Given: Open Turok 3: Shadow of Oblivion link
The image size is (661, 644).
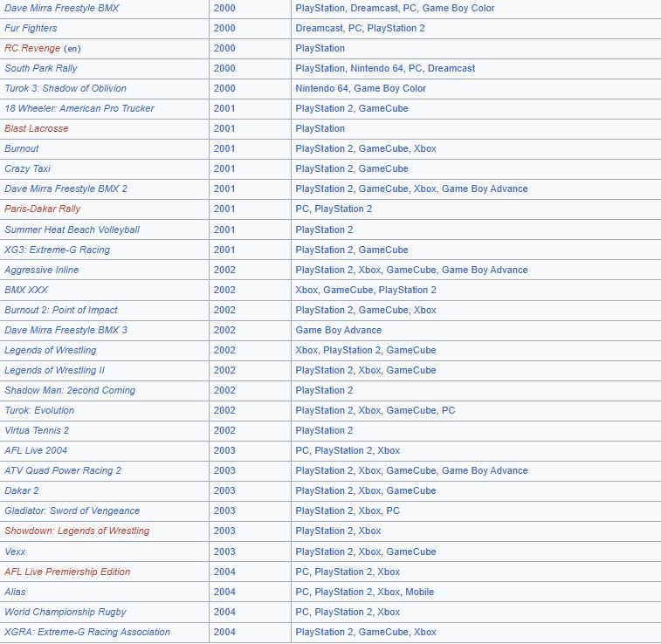Looking at the screenshot, I should click(65, 88).
